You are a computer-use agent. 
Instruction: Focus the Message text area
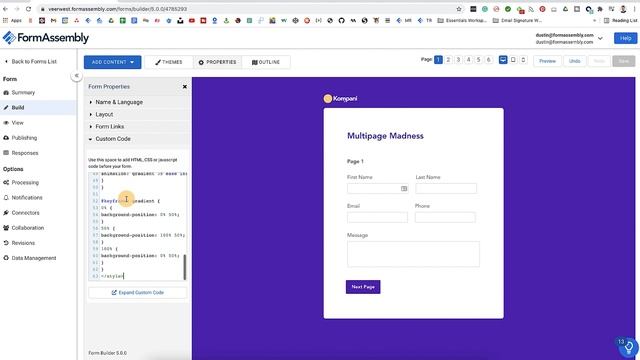coord(413,254)
